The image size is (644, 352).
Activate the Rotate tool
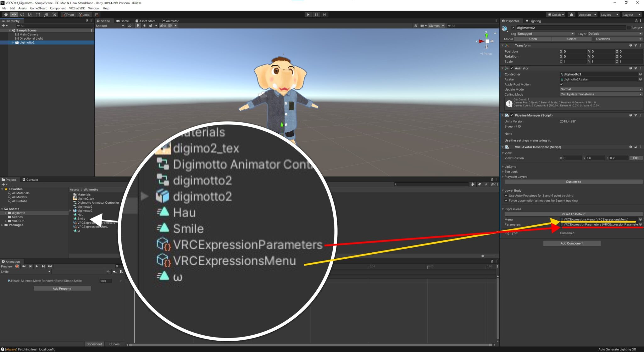click(x=22, y=14)
